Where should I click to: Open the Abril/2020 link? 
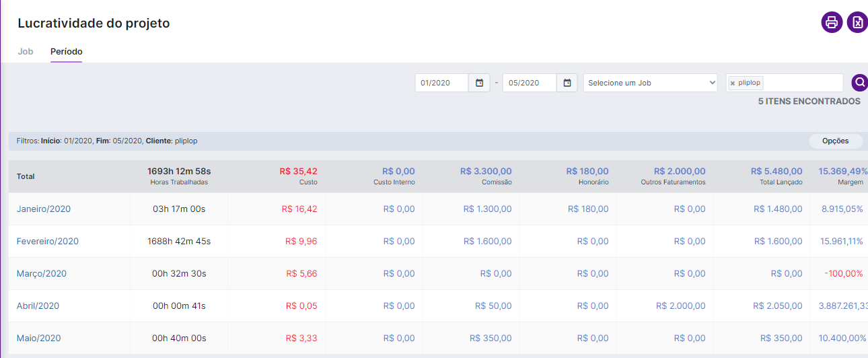(38, 306)
